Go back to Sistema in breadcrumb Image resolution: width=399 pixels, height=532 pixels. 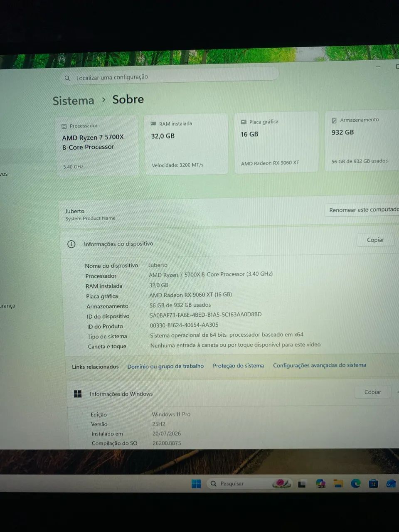pyautogui.click(x=74, y=101)
